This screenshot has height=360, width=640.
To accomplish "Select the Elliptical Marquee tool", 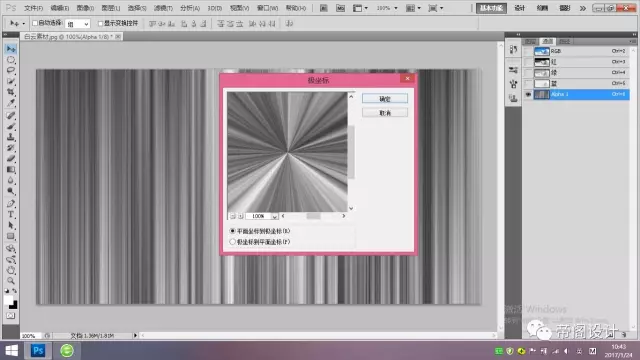I will click(11, 60).
